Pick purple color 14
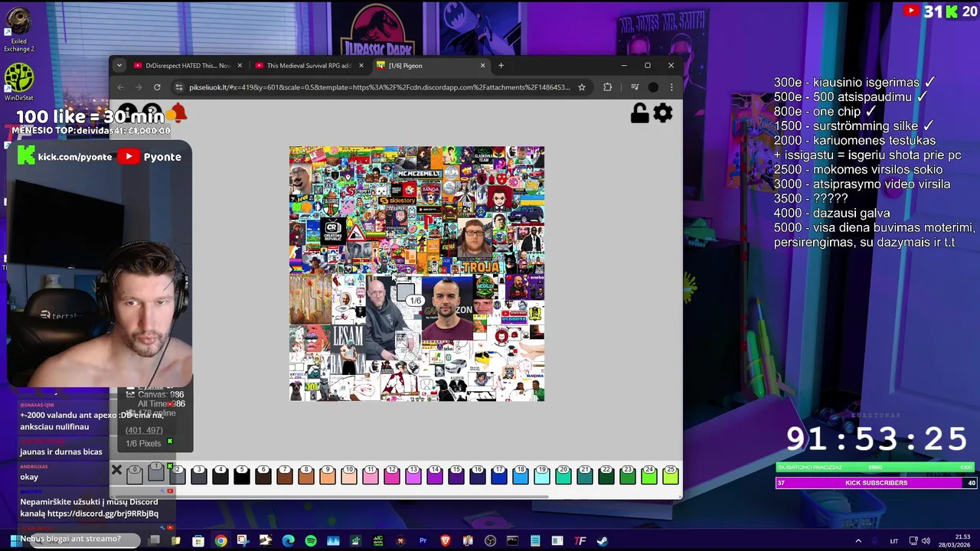This screenshot has height=551, width=980. coord(434,474)
